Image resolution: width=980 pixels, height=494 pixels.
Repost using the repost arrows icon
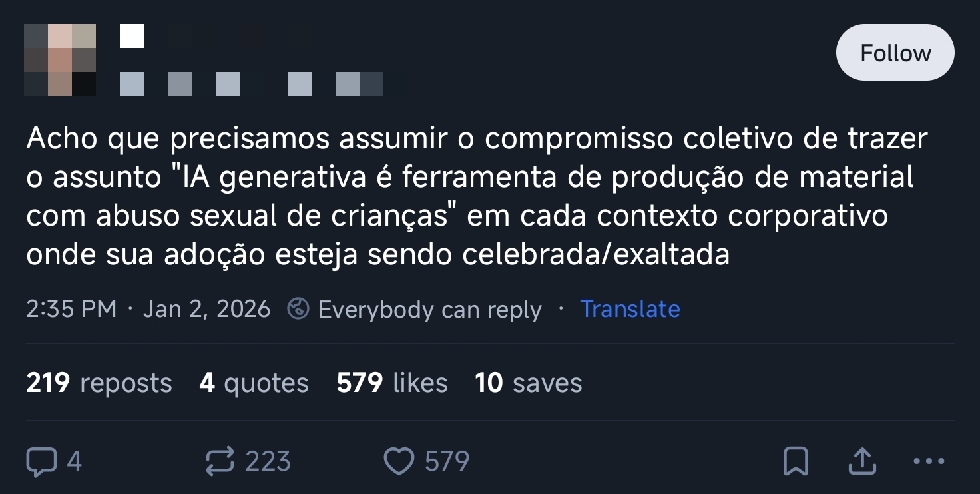(x=220, y=461)
